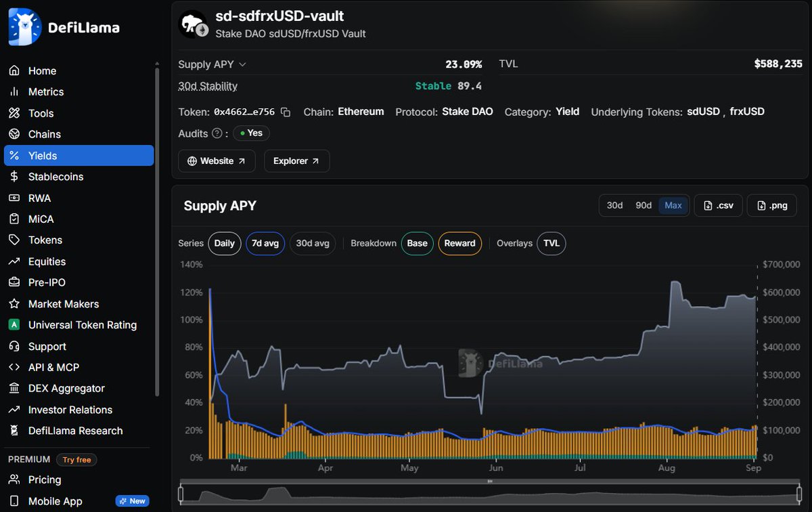Open the Explorer link

point(297,161)
